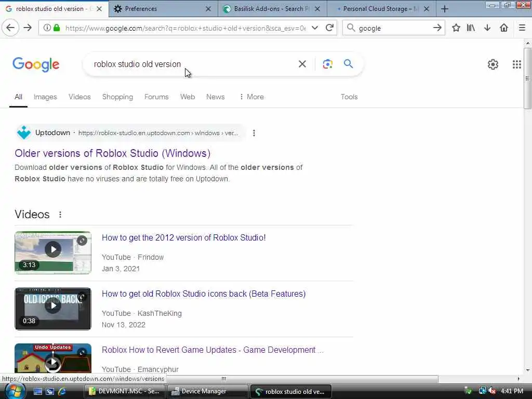The height and width of the screenshot is (399, 532).
Task: Open Google quick settings gear
Action: point(493,64)
